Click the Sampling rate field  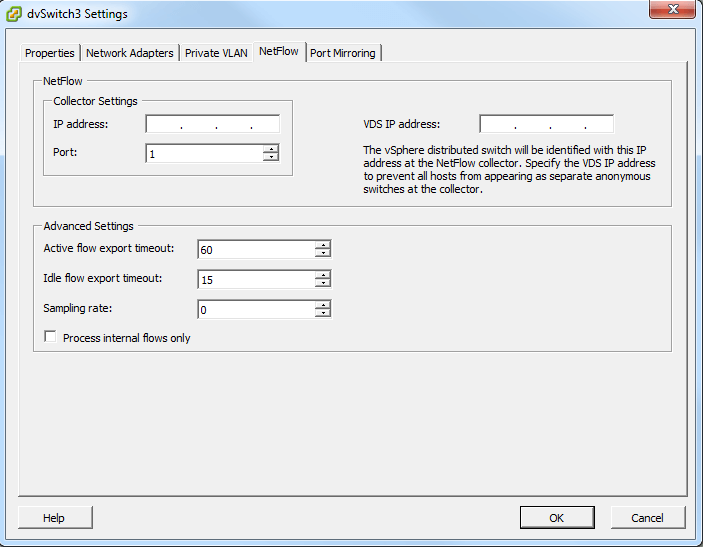coord(256,309)
